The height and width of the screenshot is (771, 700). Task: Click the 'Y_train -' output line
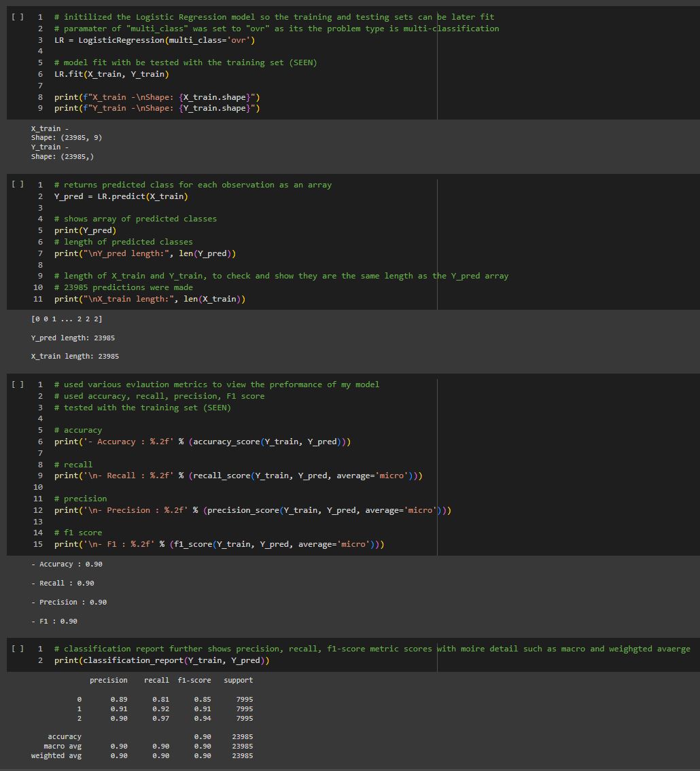(50, 147)
